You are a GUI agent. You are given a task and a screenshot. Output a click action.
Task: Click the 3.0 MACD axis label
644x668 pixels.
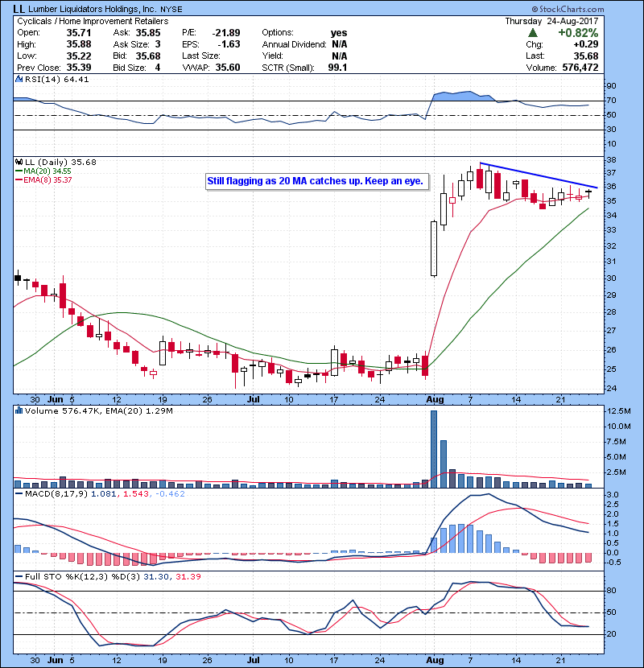point(613,495)
